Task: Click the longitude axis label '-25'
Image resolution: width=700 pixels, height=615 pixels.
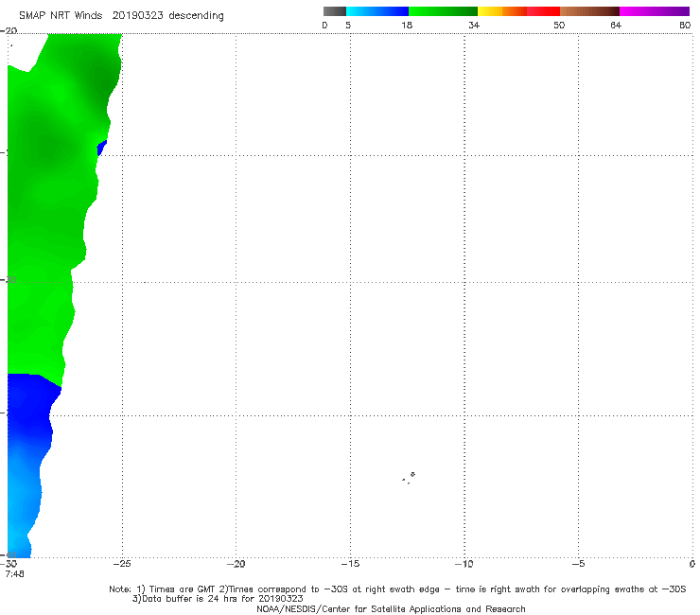Action: click(x=122, y=564)
